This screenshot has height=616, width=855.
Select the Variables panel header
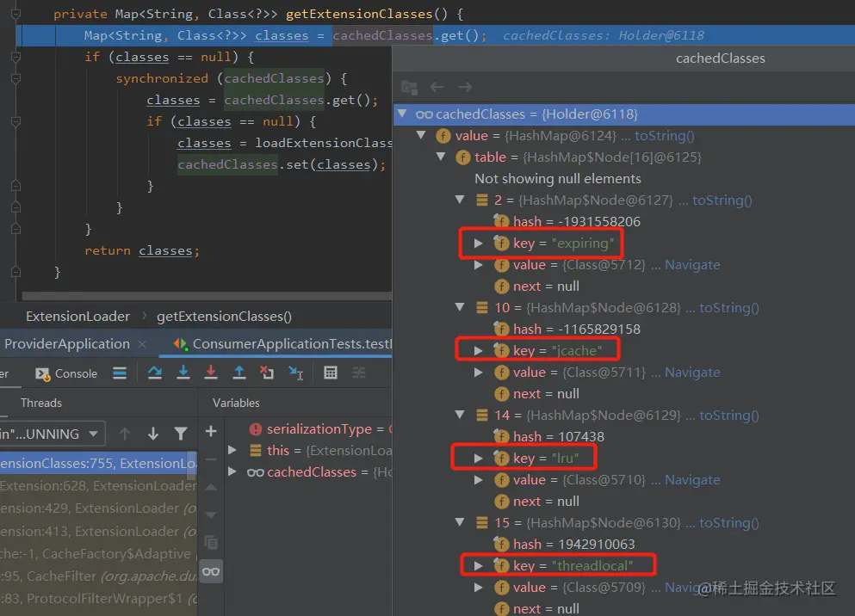236,403
